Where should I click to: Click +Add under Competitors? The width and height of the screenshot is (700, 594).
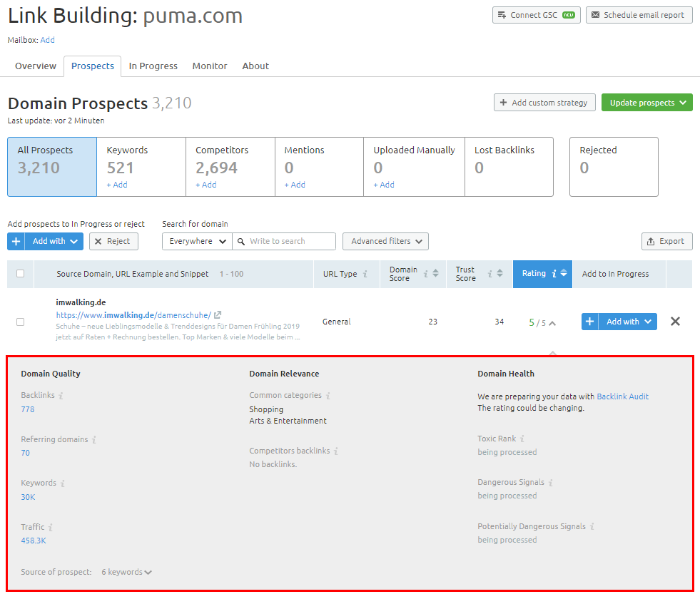tap(206, 185)
